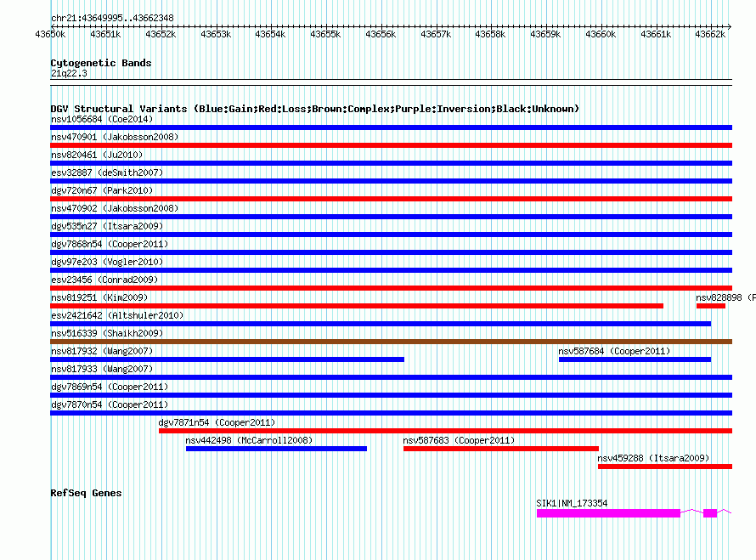Open the nsv587683 (Cooper2011) label
The height and width of the screenshot is (560, 756).
[459, 440]
